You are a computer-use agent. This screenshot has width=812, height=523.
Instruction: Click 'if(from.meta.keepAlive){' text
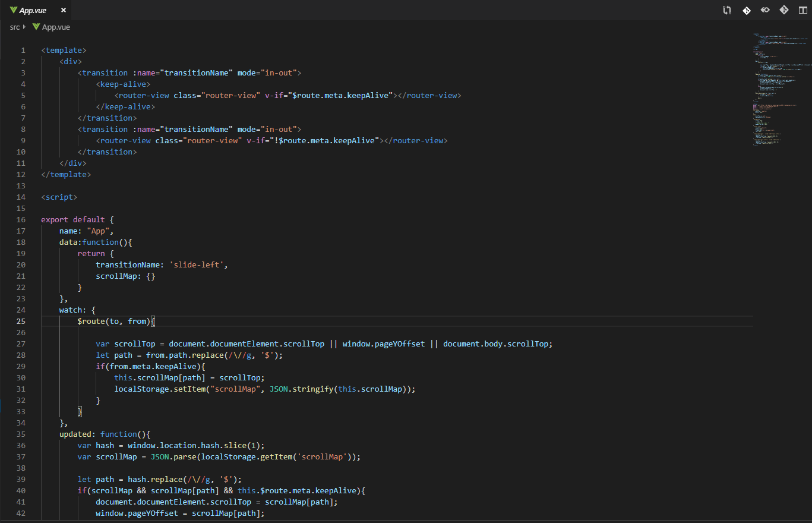pyautogui.click(x=150, y=366)
